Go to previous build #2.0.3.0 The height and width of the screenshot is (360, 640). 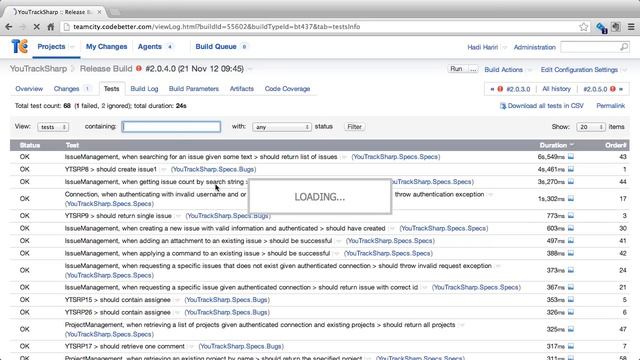(x=518, y=89)
